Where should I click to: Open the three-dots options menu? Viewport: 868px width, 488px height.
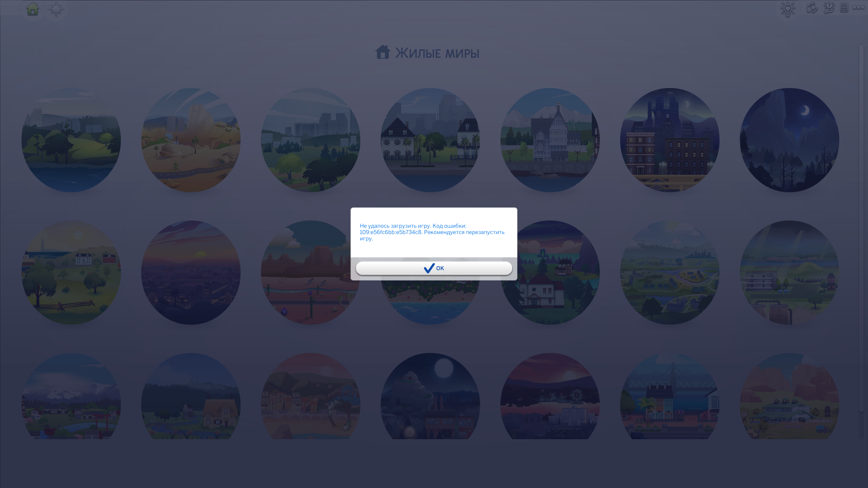click(858, 8)
